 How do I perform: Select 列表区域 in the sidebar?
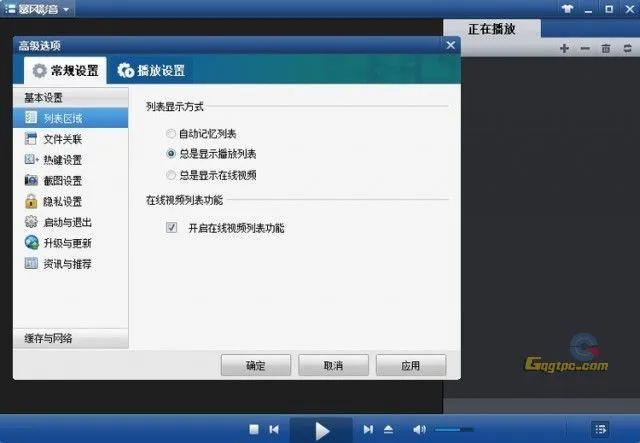71,118
